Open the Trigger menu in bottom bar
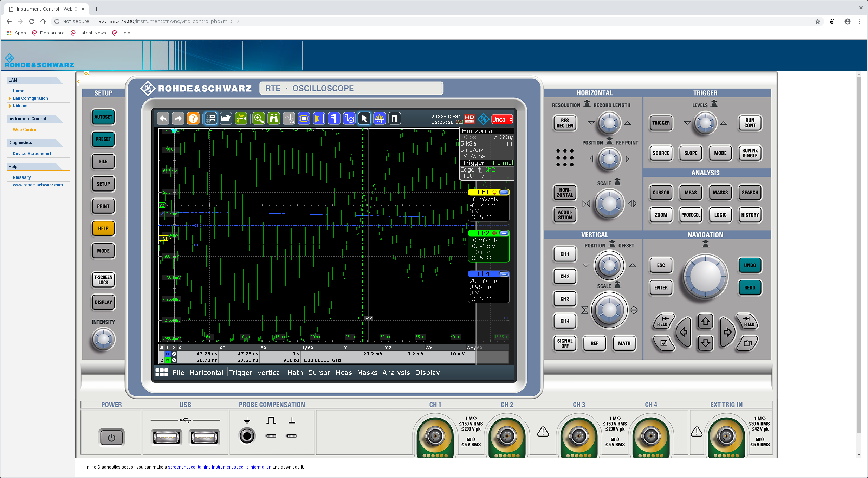 tap(240, 373)
